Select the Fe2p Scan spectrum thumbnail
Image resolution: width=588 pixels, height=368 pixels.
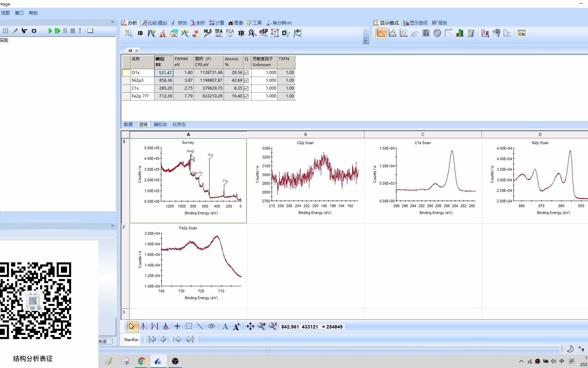[188, 266]
